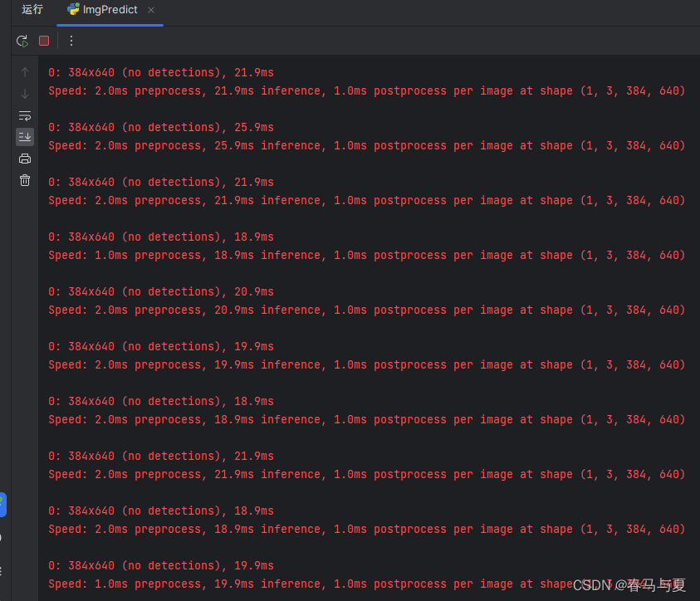Image resolution: width=700 pixels, height=601 pixels.
Task: Stop the running ImgPredict process
Action: click(x=44, y=41)
